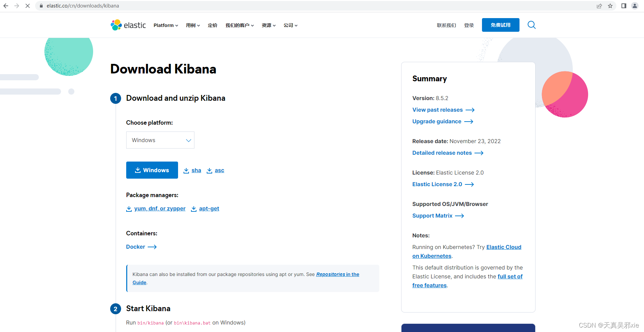This screenshot has height=332, width=644.
Task: Click the download icon beside sha
Action: [x=186, y=170]
